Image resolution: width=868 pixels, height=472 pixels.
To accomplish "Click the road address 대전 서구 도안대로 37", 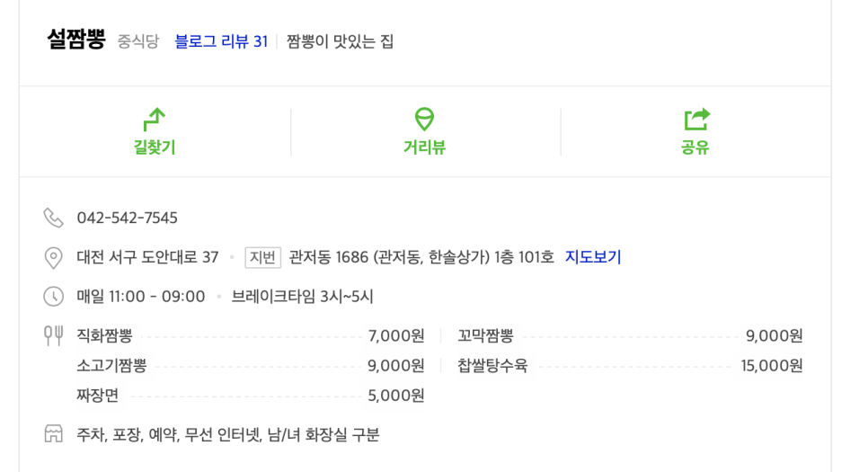I will click(x=147, y=257).
